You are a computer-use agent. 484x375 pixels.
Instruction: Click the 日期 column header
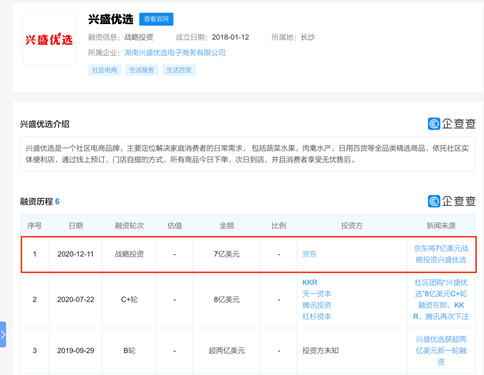76,226
